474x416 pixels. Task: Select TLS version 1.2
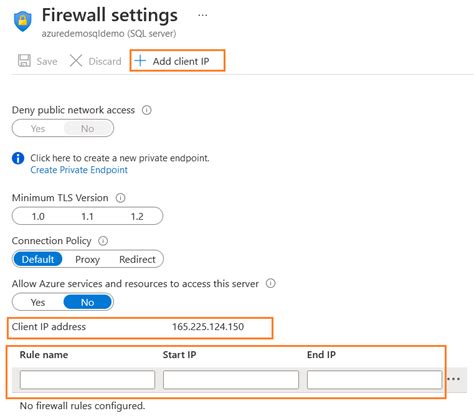click(x=137, y=217)
